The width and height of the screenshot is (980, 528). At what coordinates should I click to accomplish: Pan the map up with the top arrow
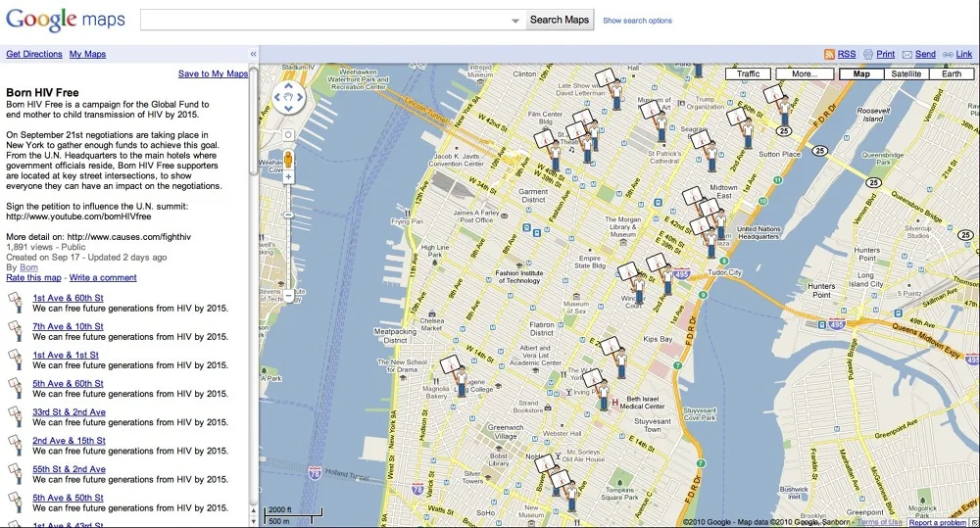[288, 85]
